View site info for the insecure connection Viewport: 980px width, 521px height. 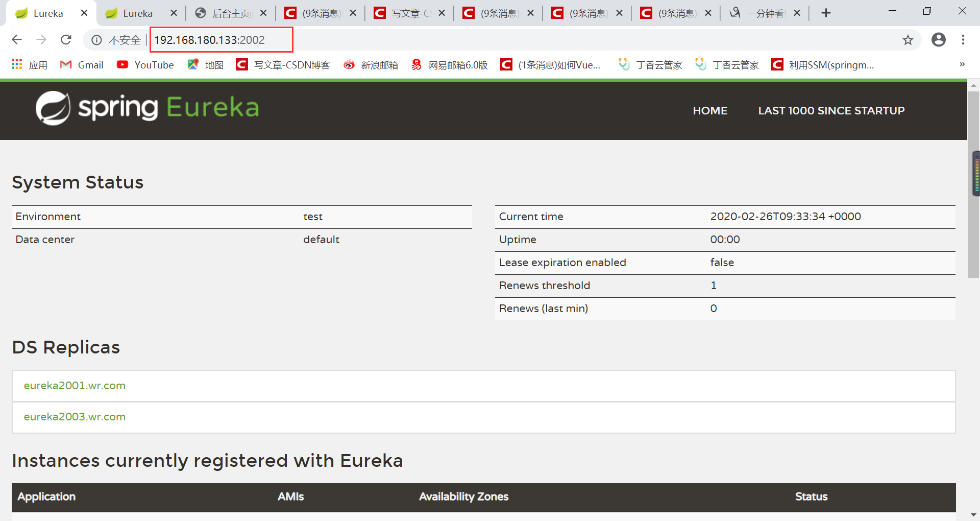[x=96, y=40]
